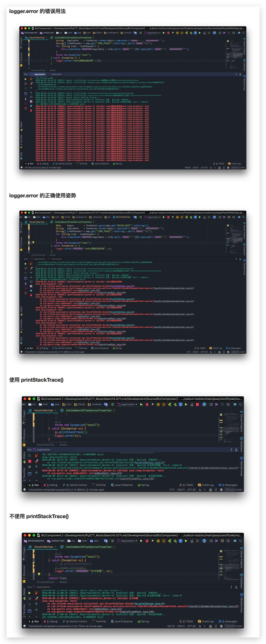
Task: Start debugging with the bug icon
Action: pyautogui.click(x=168, y=217)
